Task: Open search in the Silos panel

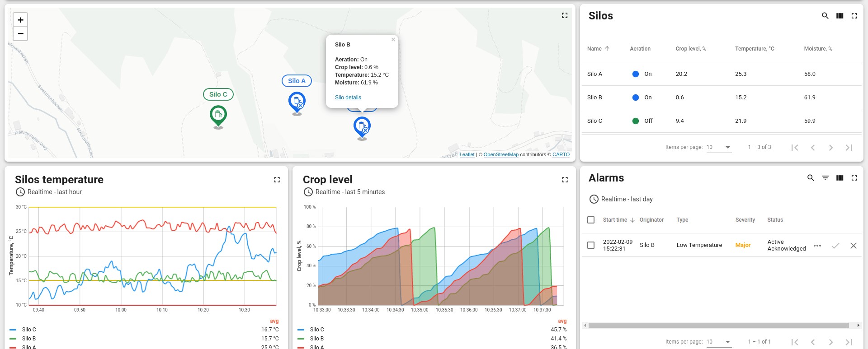Action: 825,16
